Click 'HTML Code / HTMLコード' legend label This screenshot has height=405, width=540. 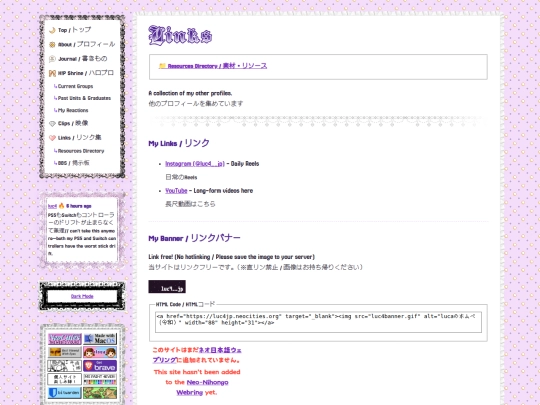(185, 304)
